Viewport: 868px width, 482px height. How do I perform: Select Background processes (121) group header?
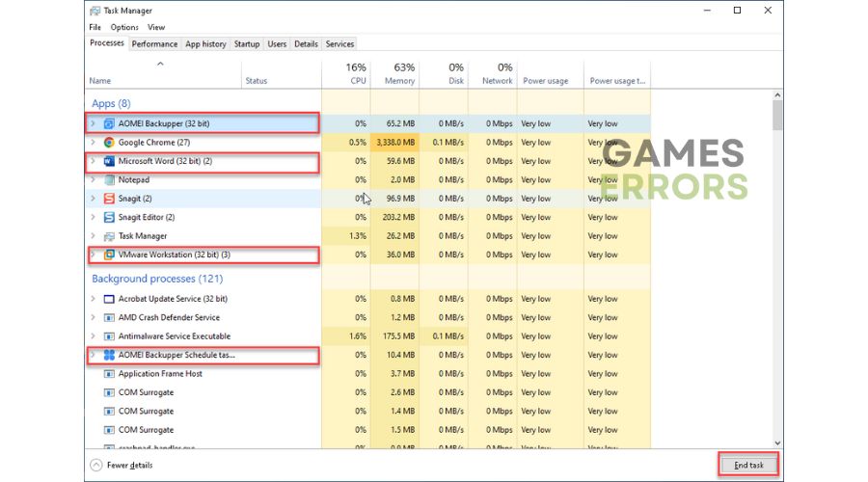157,279
